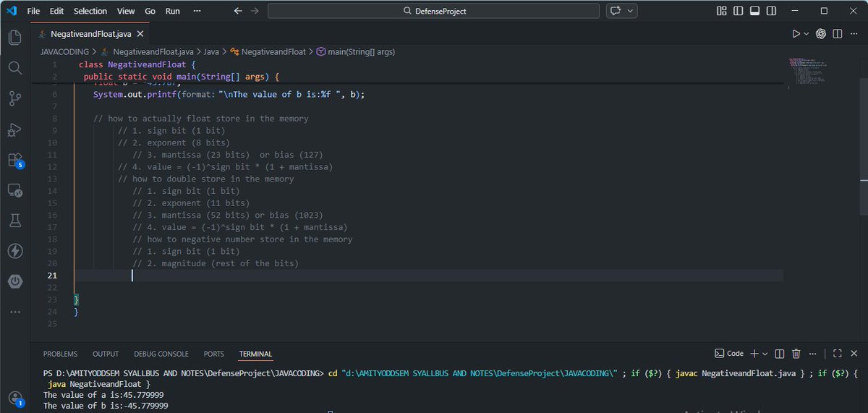Expand the new terminal launch profile dropdown
The height and width of the screenshot is (413, 868).
click(x=765, y=354)
